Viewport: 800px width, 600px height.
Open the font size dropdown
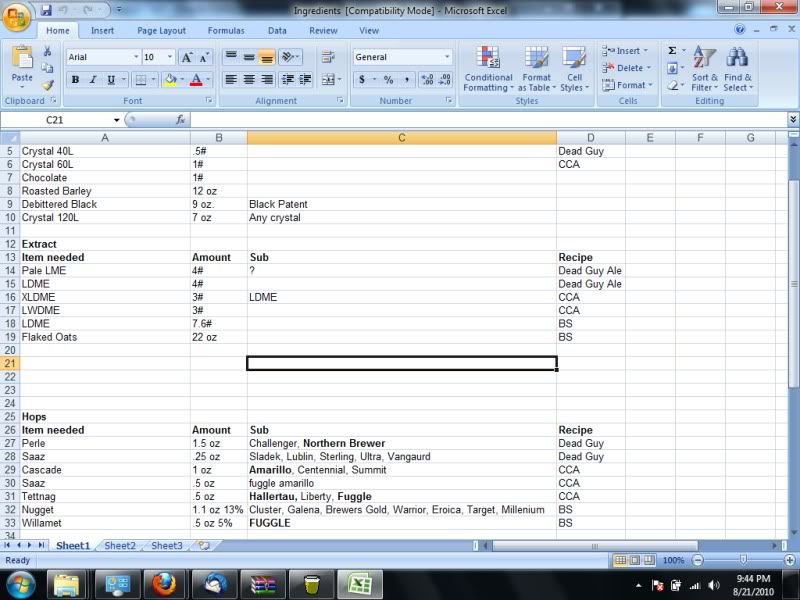click(x=170, y=57)
